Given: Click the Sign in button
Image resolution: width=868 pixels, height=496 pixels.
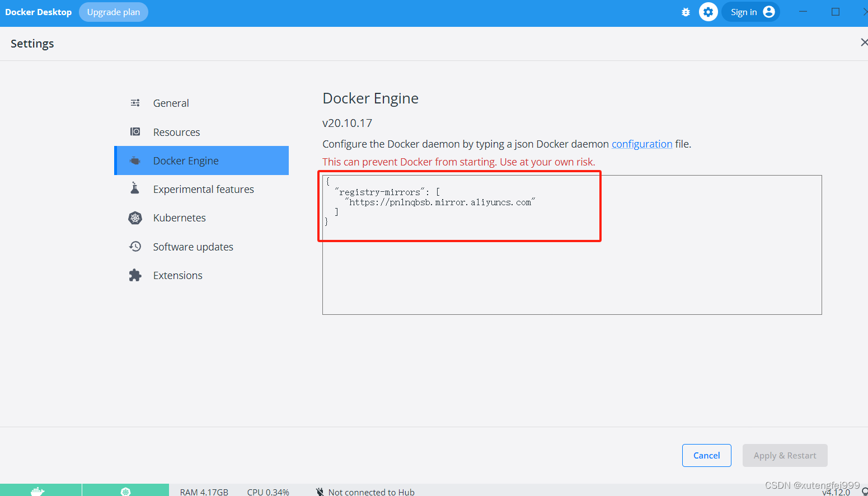Looking at the screenshot, I should coord(750,12).
